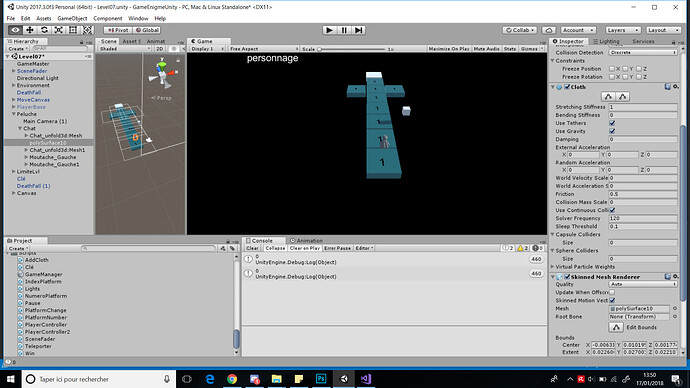
Task: Open the Layers dropdown
Action: point(623,30)
